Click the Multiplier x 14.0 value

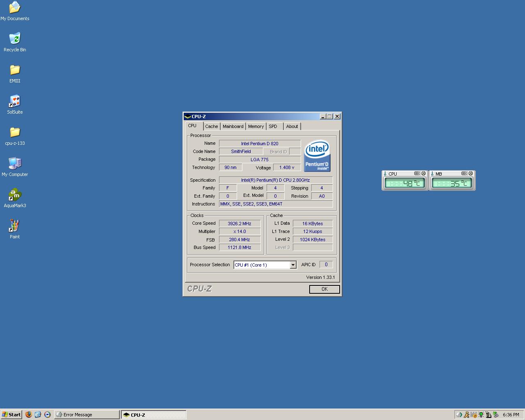240,231
